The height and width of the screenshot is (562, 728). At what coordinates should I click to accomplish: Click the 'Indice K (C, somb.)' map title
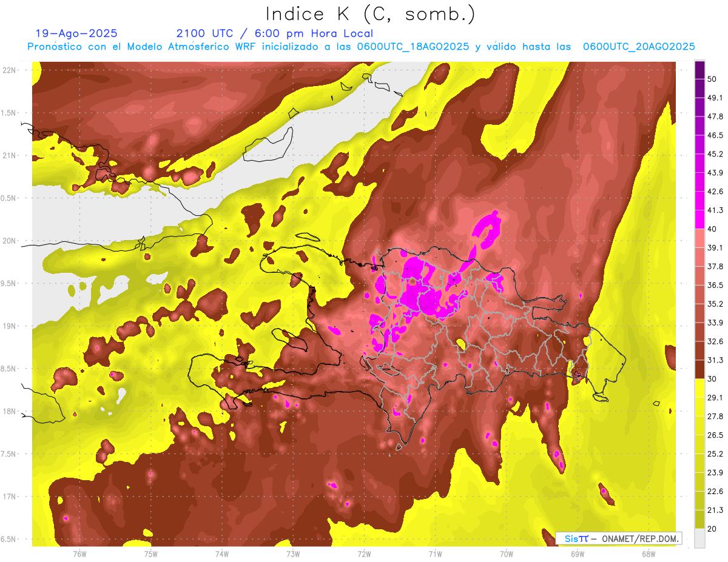pyautogui.click(x=370, y=14)
